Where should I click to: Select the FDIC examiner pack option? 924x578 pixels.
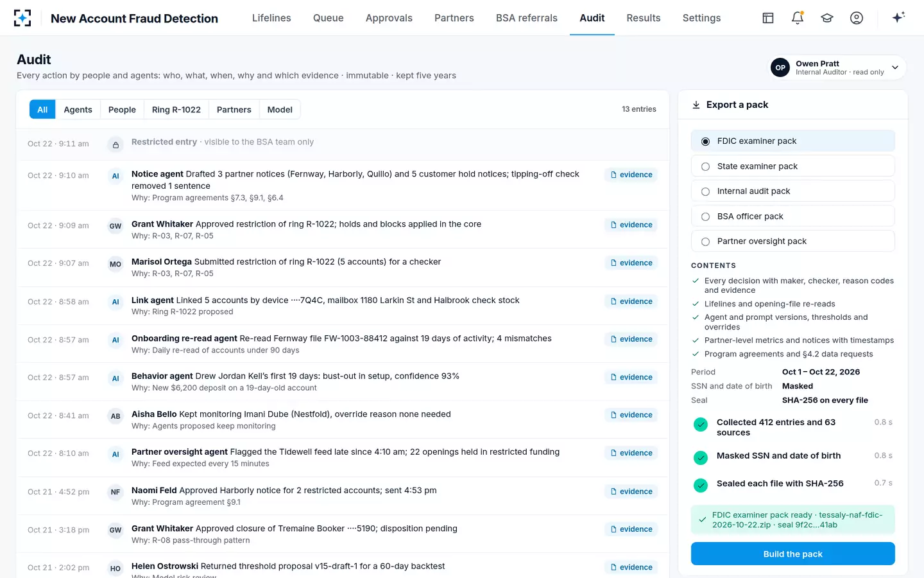pyautogui.click(x=792, y=141)
